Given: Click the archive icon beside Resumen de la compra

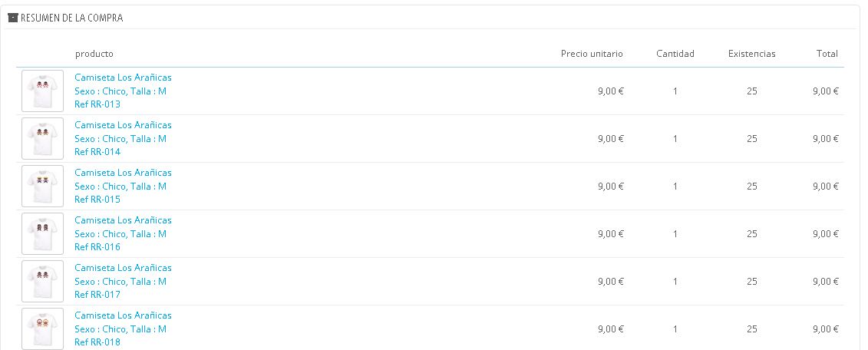Looking at the screenshot, I should (12, 18).
